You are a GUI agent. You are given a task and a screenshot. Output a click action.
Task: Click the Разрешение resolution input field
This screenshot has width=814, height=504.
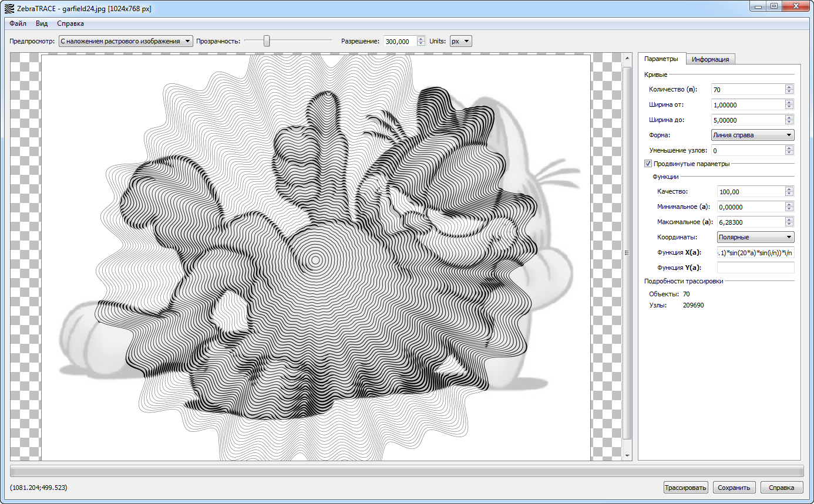[x=400, y=41]
